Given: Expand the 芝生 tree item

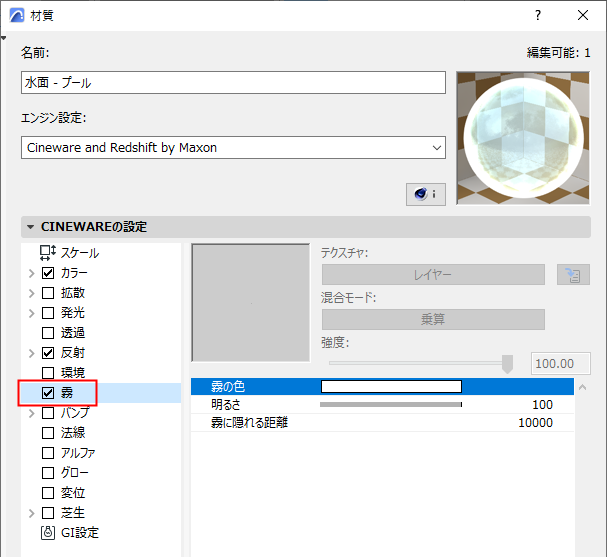Looking at the screenshot, I should point(32,513).
